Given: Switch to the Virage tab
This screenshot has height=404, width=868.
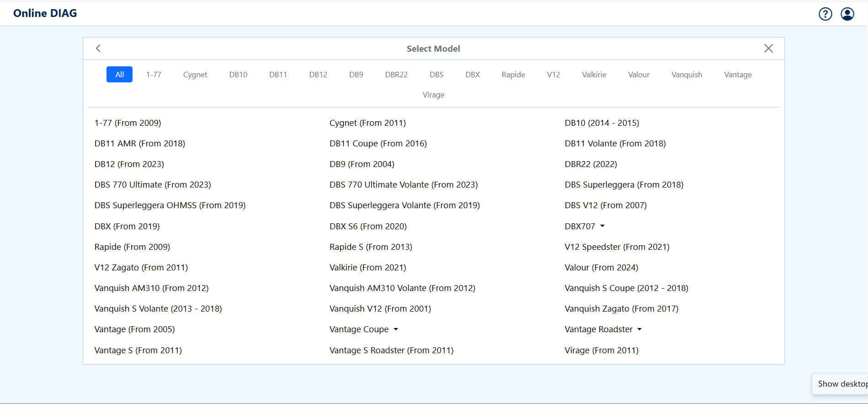Looking at the screenshot, I should pos(433,95).
